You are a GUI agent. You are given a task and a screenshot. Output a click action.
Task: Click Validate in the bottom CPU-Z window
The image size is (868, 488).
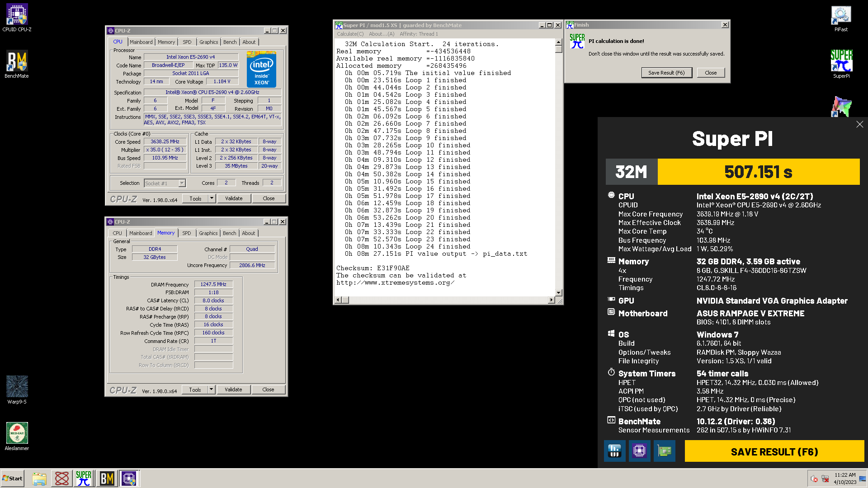[x=233, y=389]
